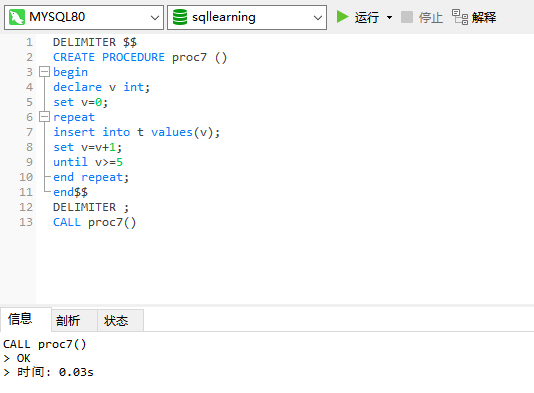Collapse the repeat block fold marker
This screenshot has width=534, height=393.
(44, 117)
